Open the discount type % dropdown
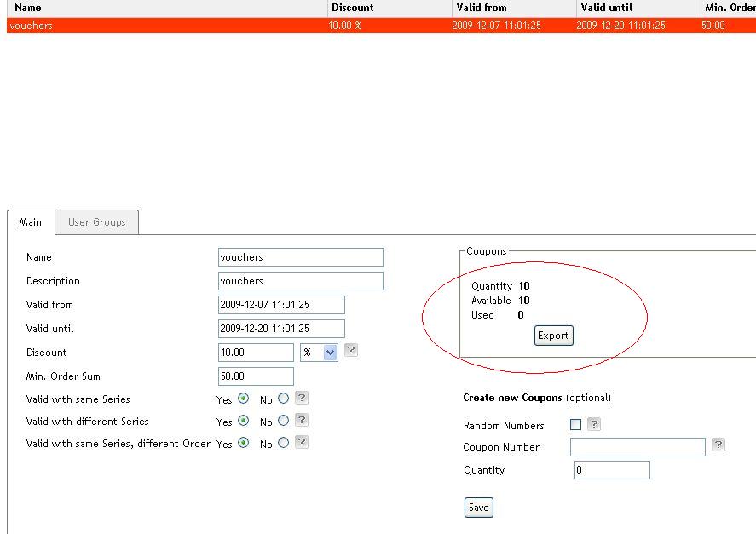The height and width of the screenshot is (534, 756). tap(319, 353)
